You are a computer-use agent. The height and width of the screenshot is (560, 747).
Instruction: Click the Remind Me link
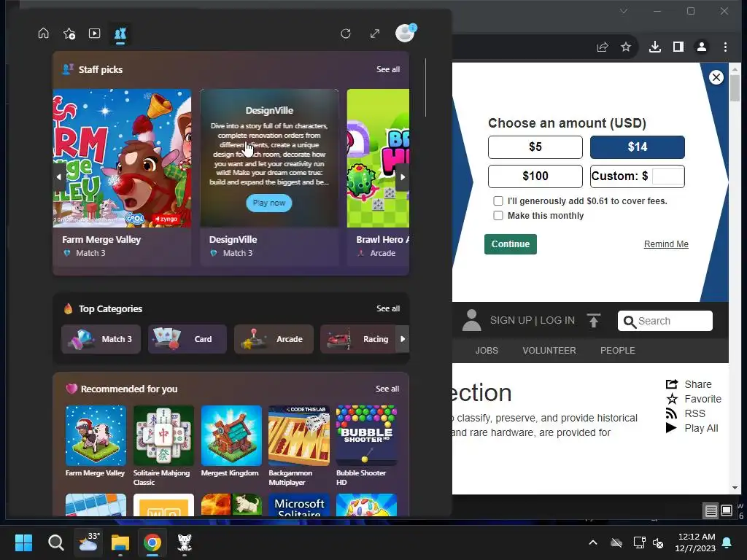coord(666,244)
